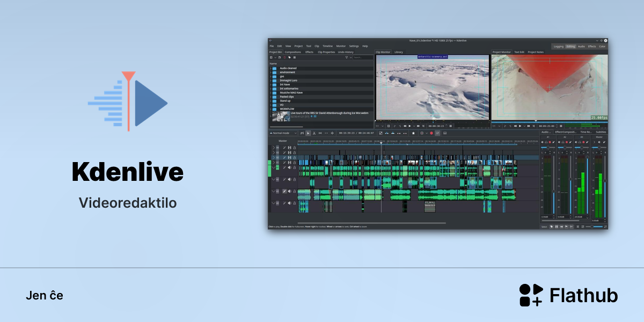Switch to the Effects workspace button
Viewport: 644px width, 322px height.
pos(592,47)
